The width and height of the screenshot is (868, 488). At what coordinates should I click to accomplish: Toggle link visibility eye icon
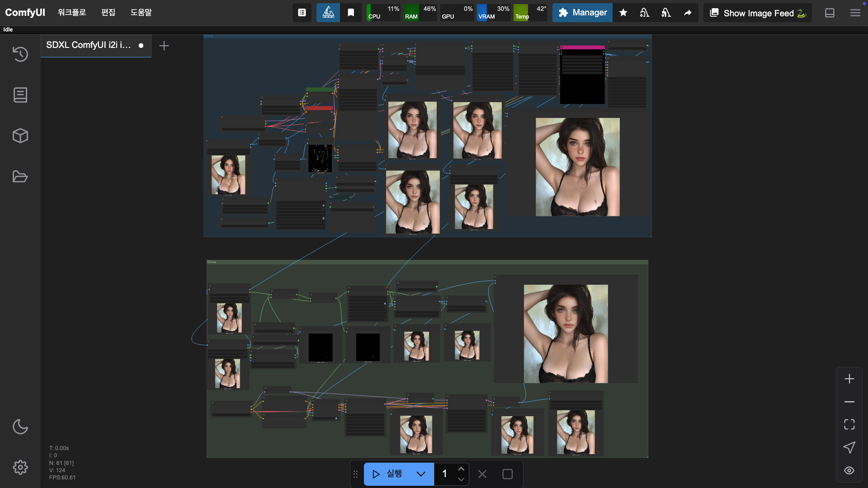[849, 470]
